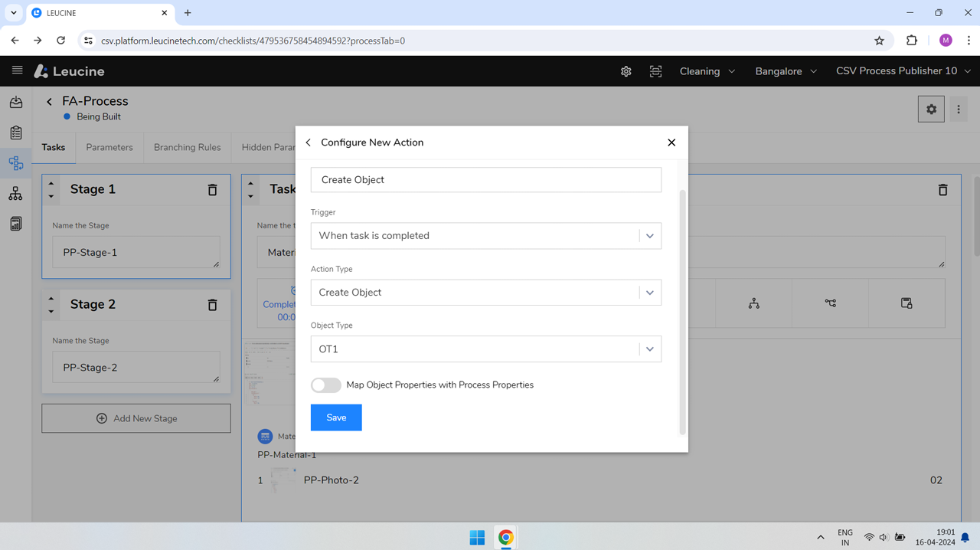Screen dimensions: 980x550
Task: Open CSV Process Publisher 10 user menu
Action: tap(903, 71)
